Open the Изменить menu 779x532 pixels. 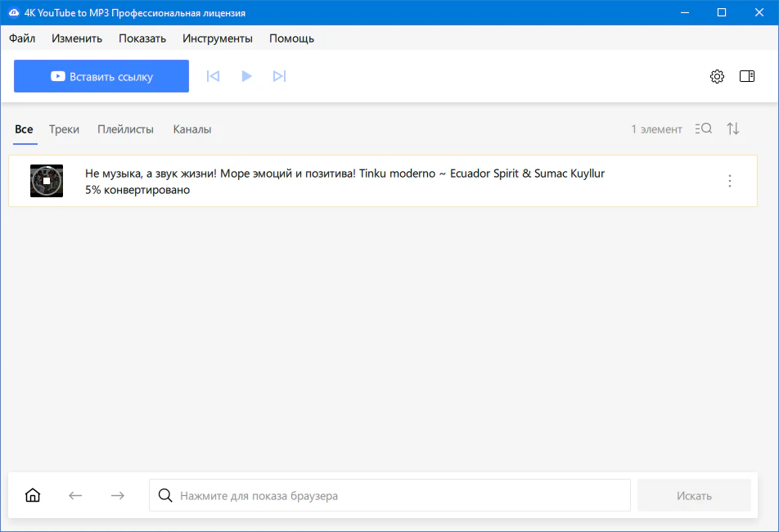point(77,38)
